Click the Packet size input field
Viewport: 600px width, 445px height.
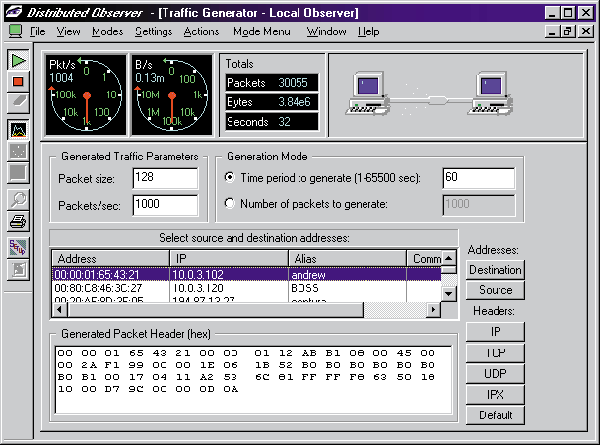(x=167, y=178)
